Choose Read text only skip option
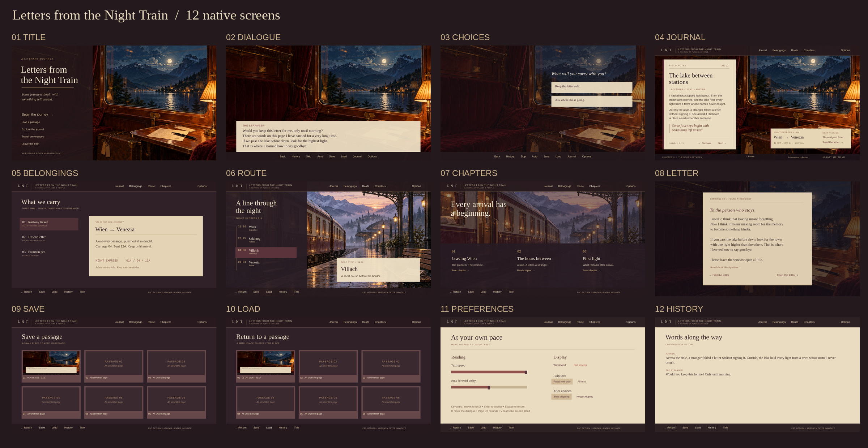Screen dimensions: 868x448 click(x=562, y=382)
